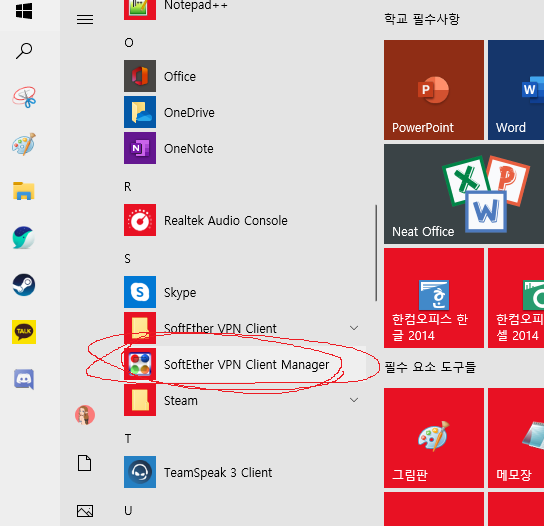Jump to letter S section header
The image size is (544, 526).
point(127,259)
